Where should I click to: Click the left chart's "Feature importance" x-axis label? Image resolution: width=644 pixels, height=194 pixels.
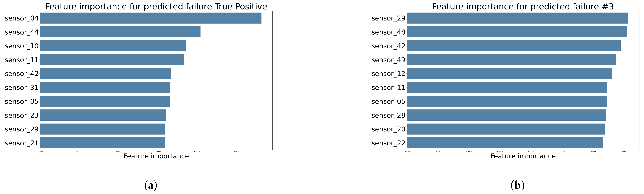(156, 156)
